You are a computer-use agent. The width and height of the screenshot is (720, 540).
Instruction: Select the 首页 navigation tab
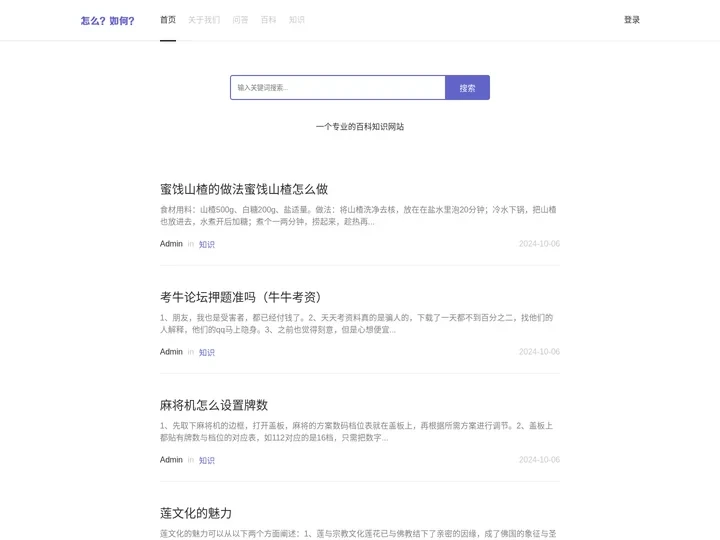(168, 20)
